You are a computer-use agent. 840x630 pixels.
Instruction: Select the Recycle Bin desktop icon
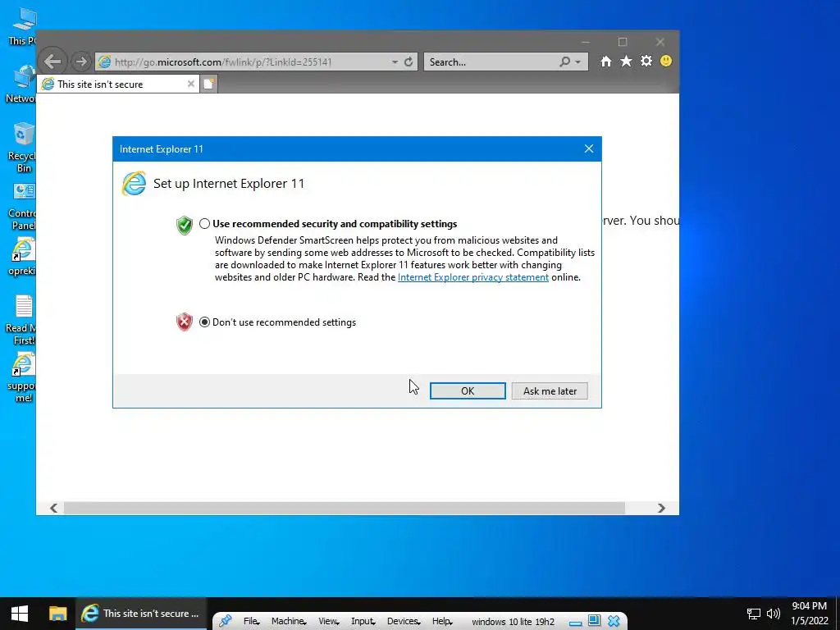point(22,146)
